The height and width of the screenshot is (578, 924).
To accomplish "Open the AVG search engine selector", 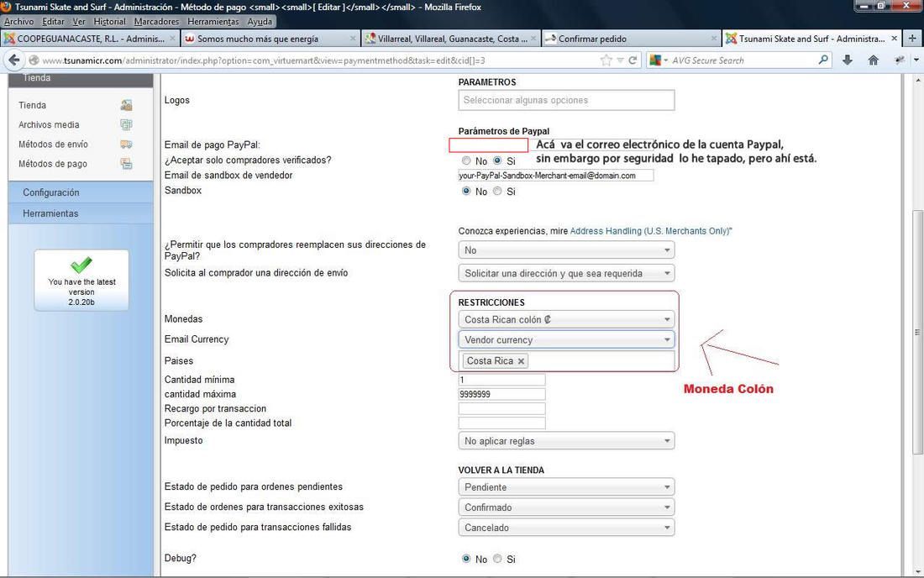I will (x=659, y=60).
